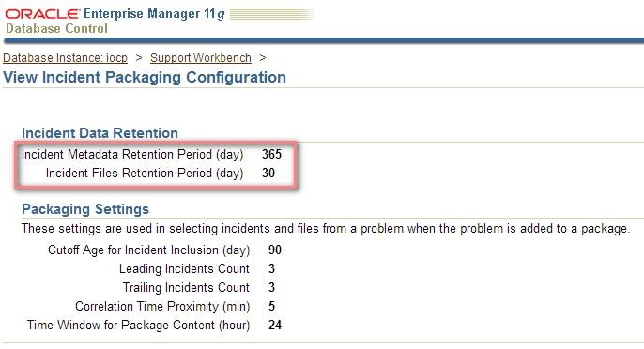Select the Trailing Incidents Count value 3
Viewport: 644px width, 349px height.
tap(271, 287)
